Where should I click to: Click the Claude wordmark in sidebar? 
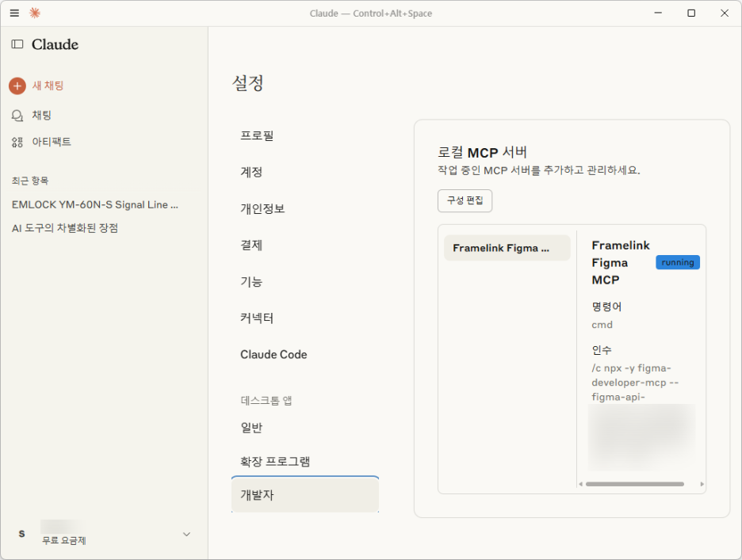tap(55, 44)
